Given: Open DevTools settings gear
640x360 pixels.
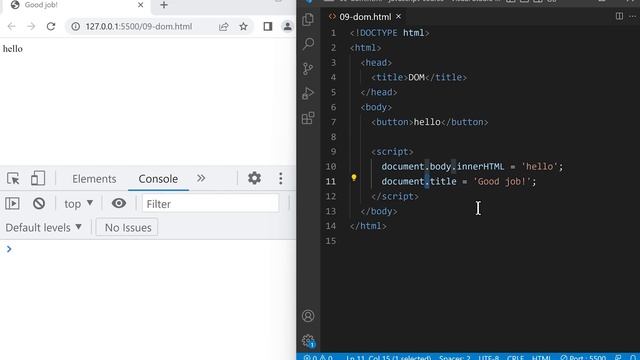Looking at the screenshot, I should click(x=254, y=178).
